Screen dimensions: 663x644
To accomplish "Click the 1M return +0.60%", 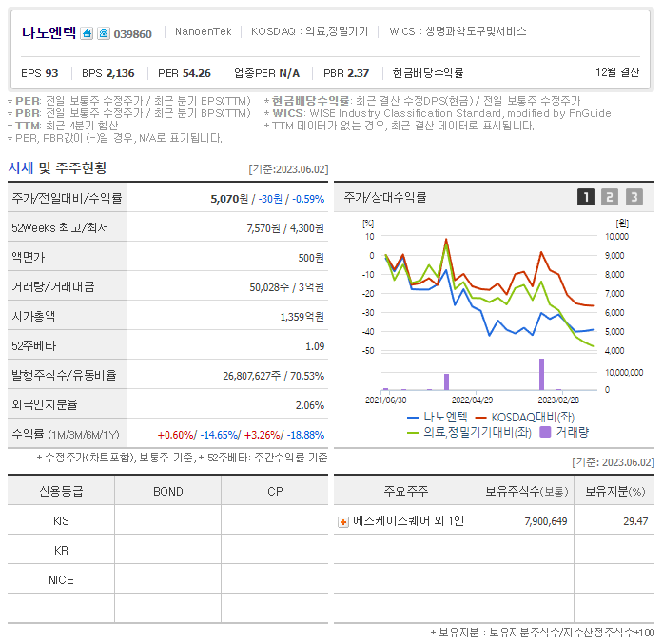I will (175, 435).
